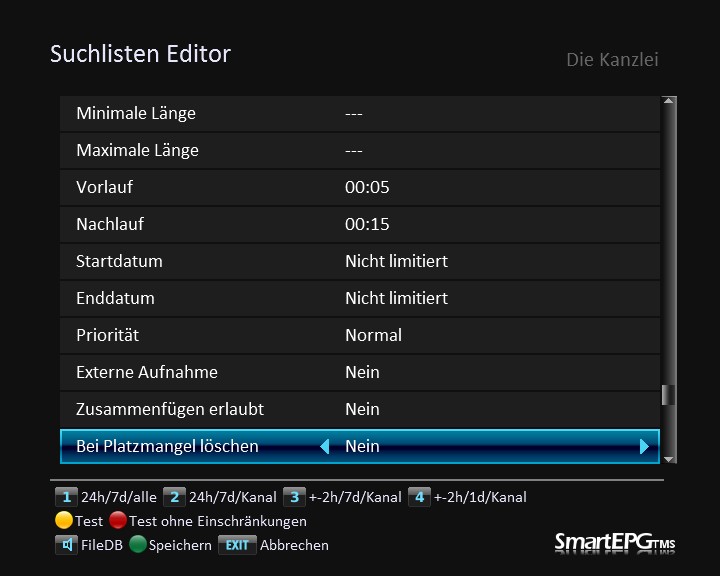
Task: Click left arrow on Bei Platzmangel löschen row
Action: 324,447
